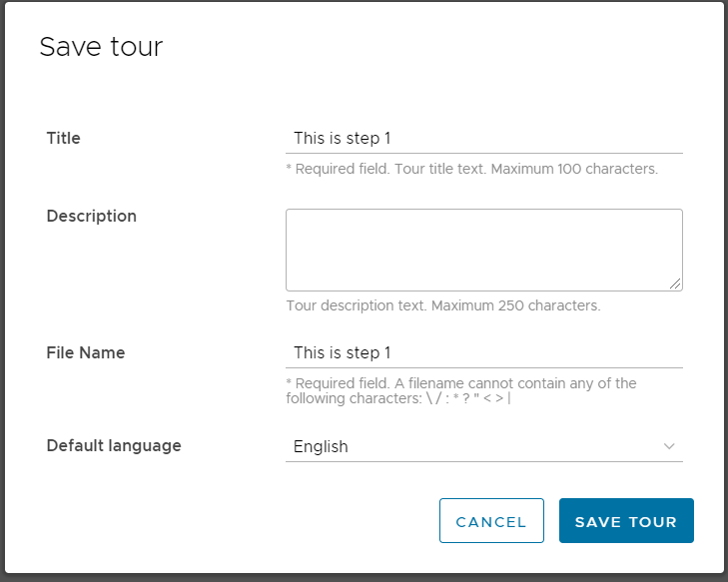Screen dimensions: 728x582
Task: Click the "Default language" label
Action: click(114, 445)
